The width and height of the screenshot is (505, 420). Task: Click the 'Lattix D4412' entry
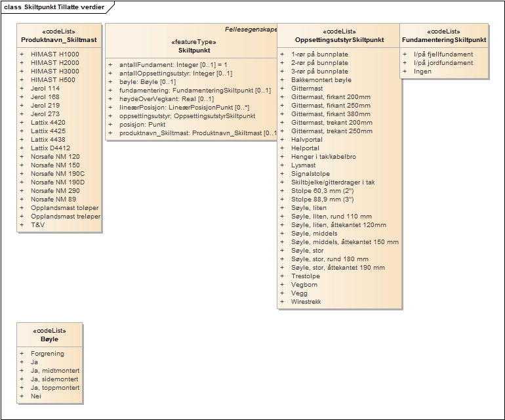tap(51, 148)
